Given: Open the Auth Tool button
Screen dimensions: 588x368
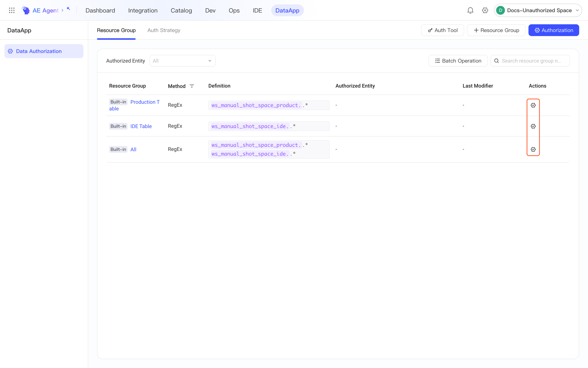Looking at the screenshot, I should pos(442,30).
